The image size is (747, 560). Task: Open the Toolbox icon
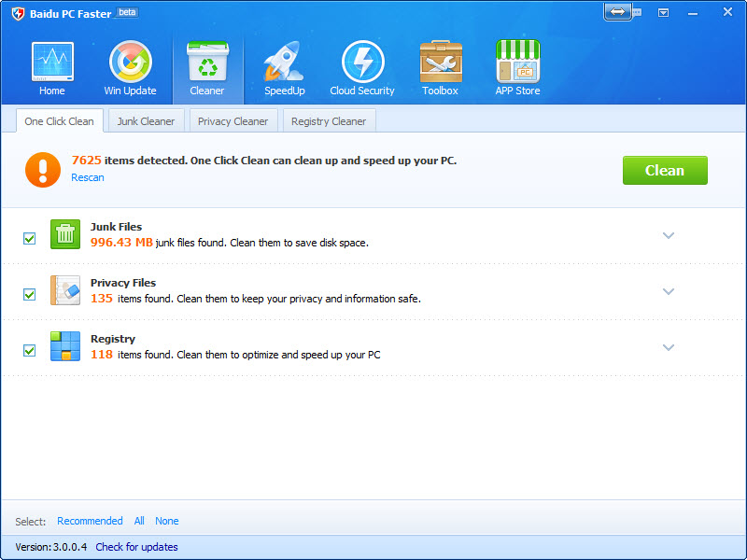coord(441,62)
